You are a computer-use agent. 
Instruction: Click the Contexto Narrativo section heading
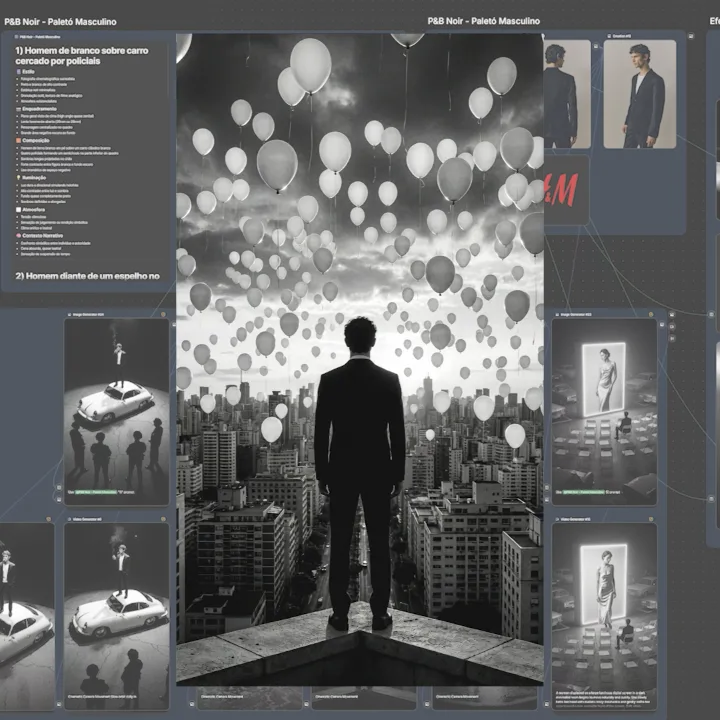[x=43, y=236]
